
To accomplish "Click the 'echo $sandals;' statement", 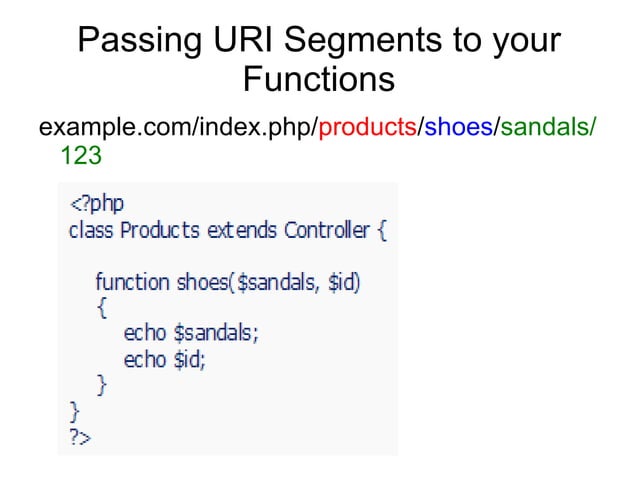I will pyautogui.click(x=191, y=333).
